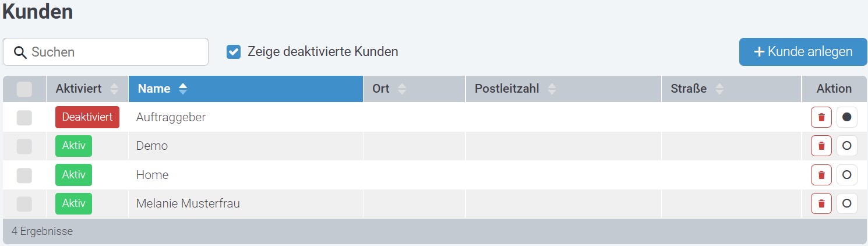Sort by the Postleitzahl column header

click(x=563, y=89)
